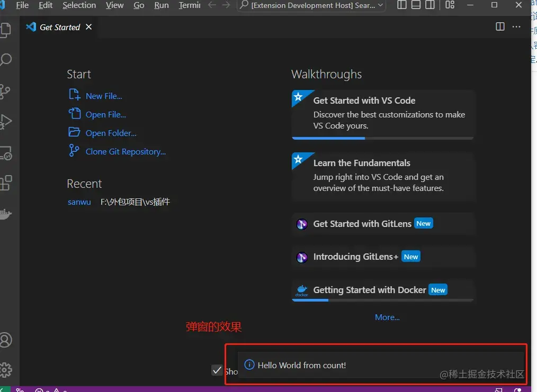The height and width of the screenshot is (392, 537).
Task: Open the Search view in activity bar
Action: tap(5, 60)
